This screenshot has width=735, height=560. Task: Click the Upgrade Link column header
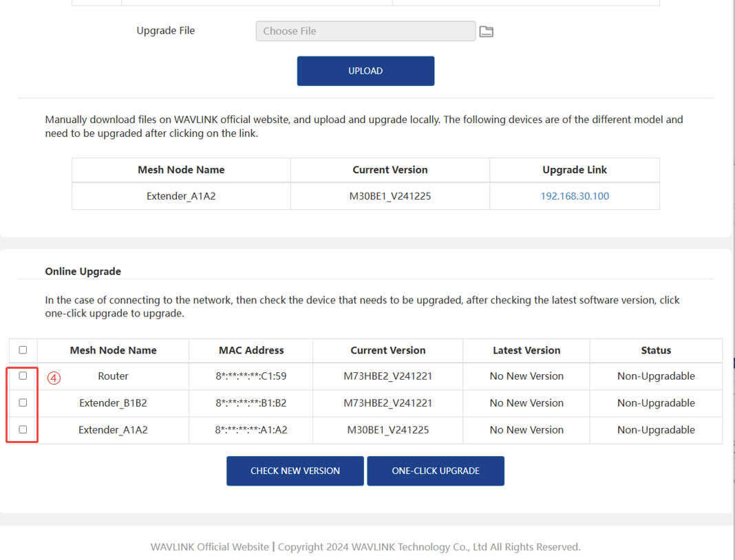click(575, 170)
